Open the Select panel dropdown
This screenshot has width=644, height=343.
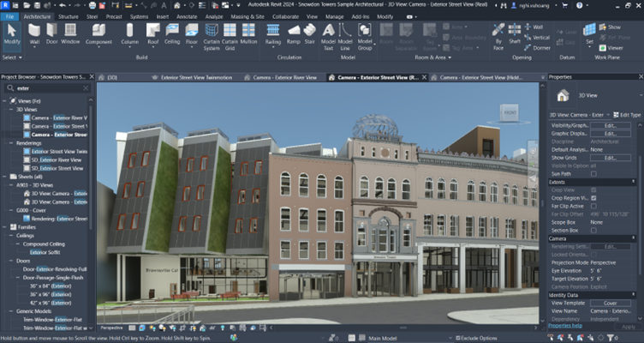tap(12, 57)
